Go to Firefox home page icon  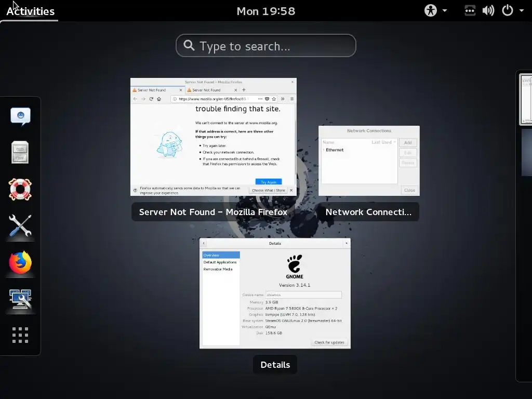[x=159, y=99]
